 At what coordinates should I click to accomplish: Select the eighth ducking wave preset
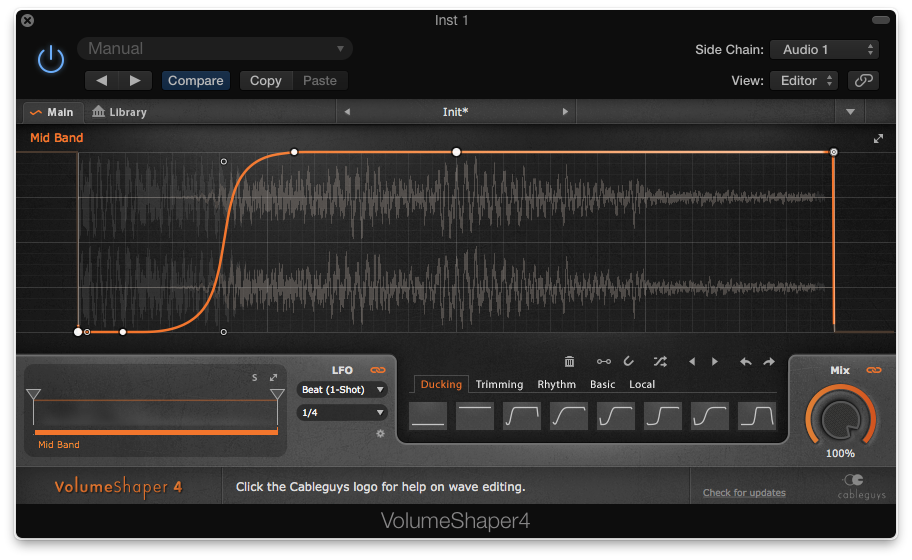tap(757, 416)
